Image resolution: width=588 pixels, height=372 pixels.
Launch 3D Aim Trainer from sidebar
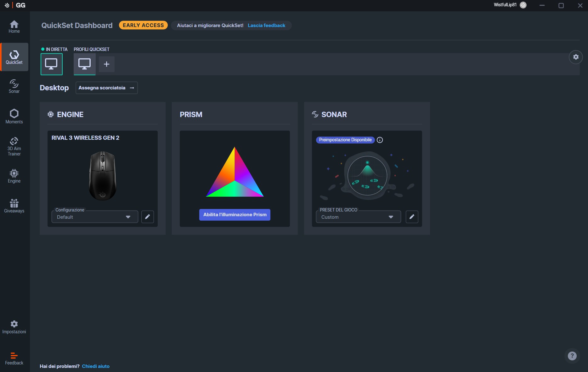(14, 146)
